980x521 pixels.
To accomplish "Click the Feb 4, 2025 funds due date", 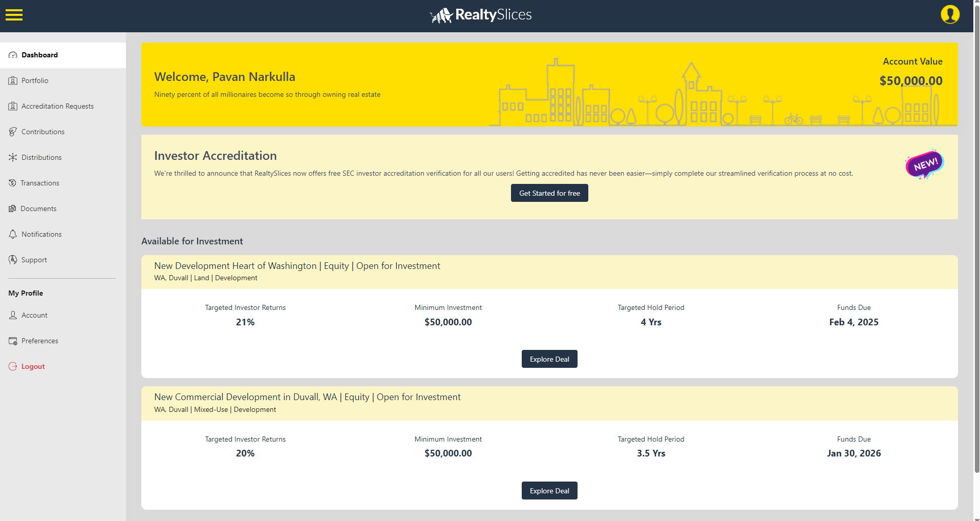I will (x=854, y=322).
